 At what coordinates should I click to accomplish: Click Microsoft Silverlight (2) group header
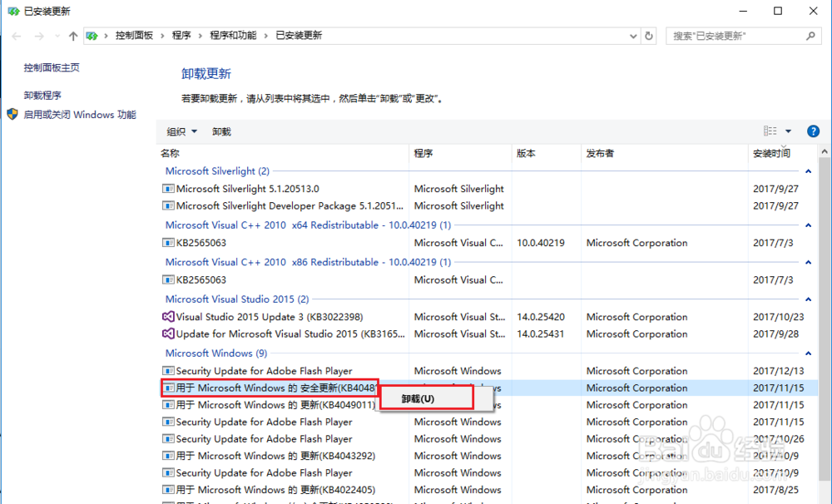coord(217,171)
